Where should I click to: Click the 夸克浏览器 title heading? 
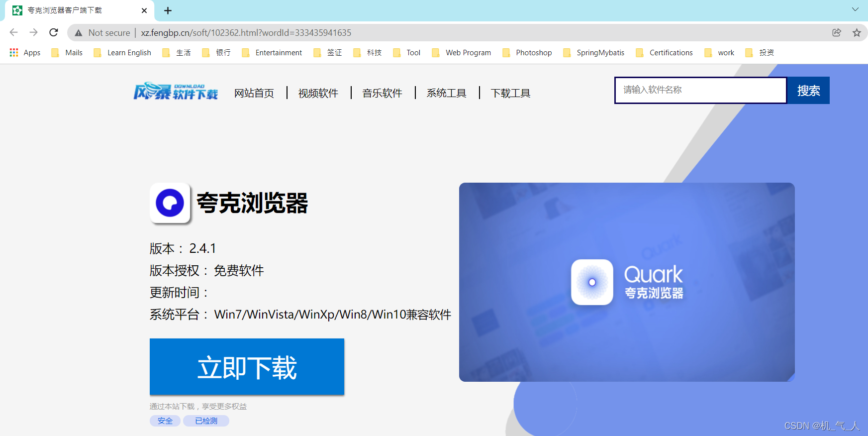252,203
